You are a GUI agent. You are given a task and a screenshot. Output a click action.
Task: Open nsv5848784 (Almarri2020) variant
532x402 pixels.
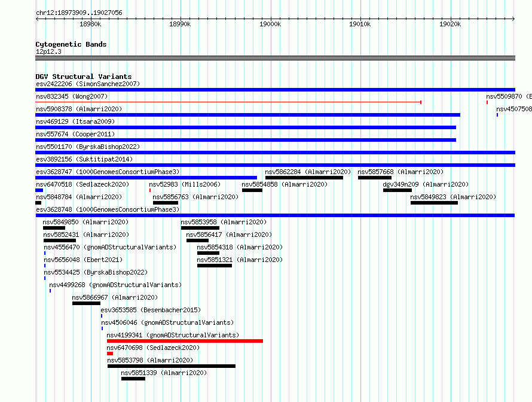[79, 197]
